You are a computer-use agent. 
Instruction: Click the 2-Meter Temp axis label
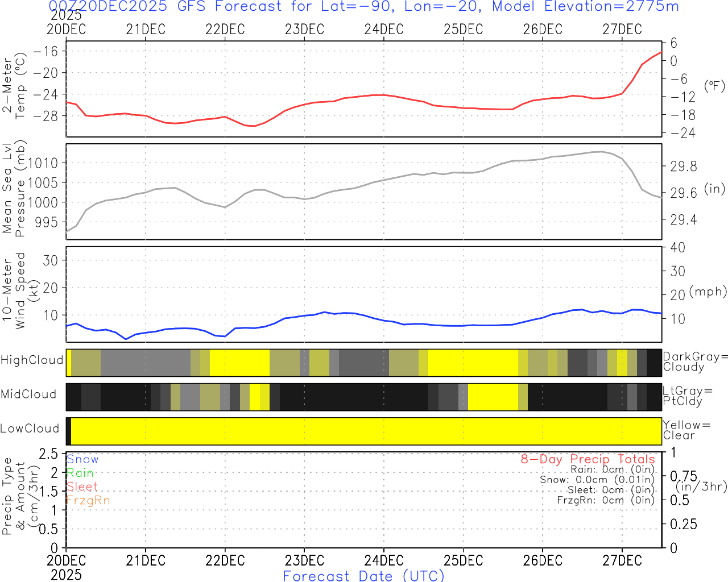pyautogui.click(x=14, y=85)
